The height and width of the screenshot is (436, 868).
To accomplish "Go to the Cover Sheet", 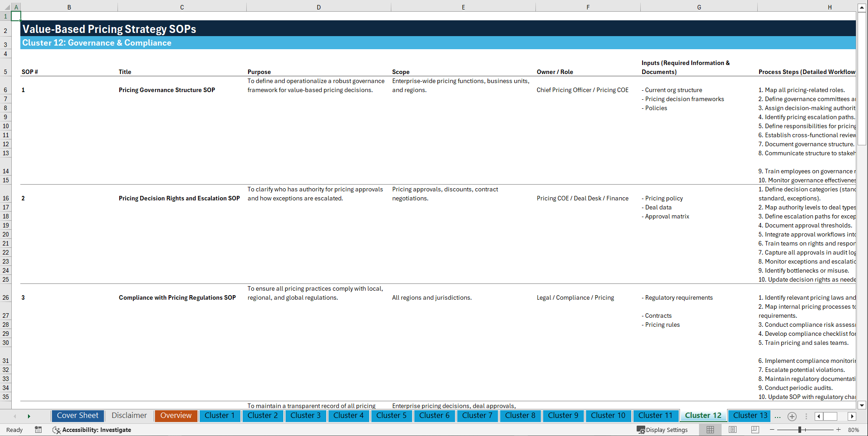I will 77,416.
